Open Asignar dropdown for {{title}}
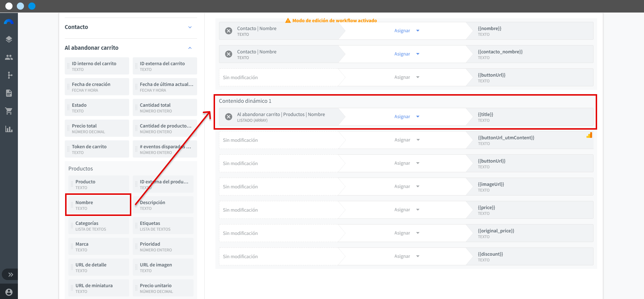Viewport: 644px width, 299px height. 407,117
